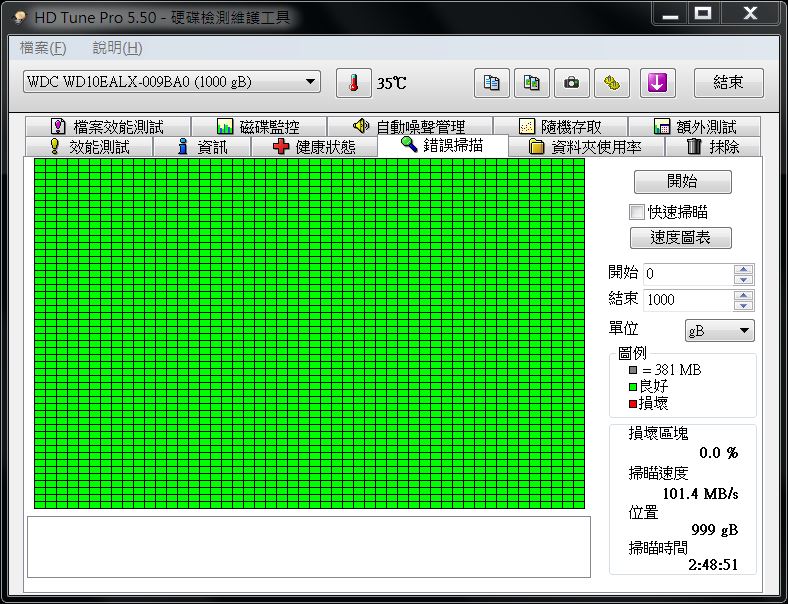The image size is (788, 604).
Task: Increase the 開始 value with up arrow
Action: (x=743, y=269)
